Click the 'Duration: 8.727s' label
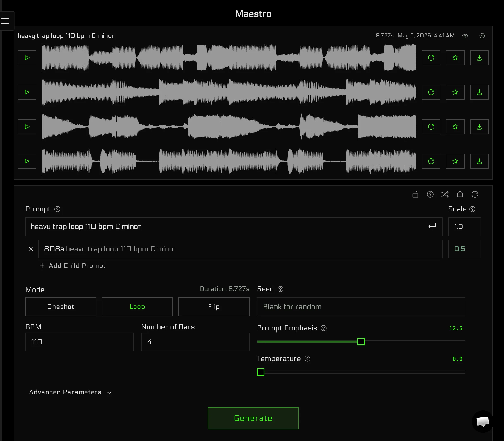The height and width of the screenshot is (441, 504). click(225, 289)
